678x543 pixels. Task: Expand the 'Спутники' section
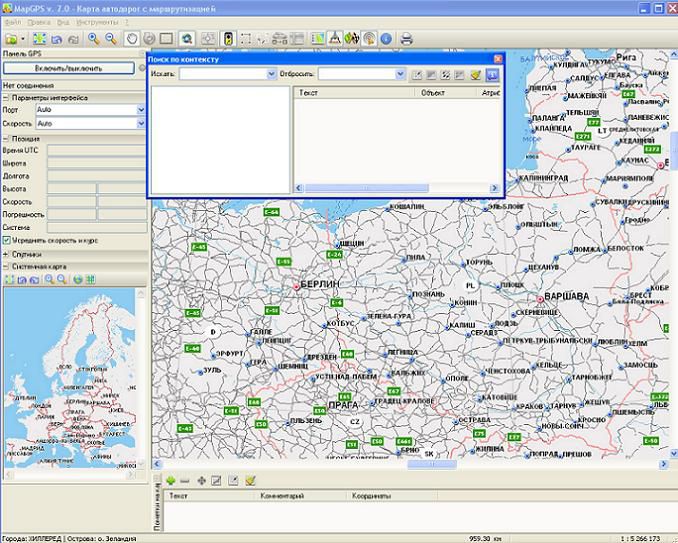[x=5, y=254]
